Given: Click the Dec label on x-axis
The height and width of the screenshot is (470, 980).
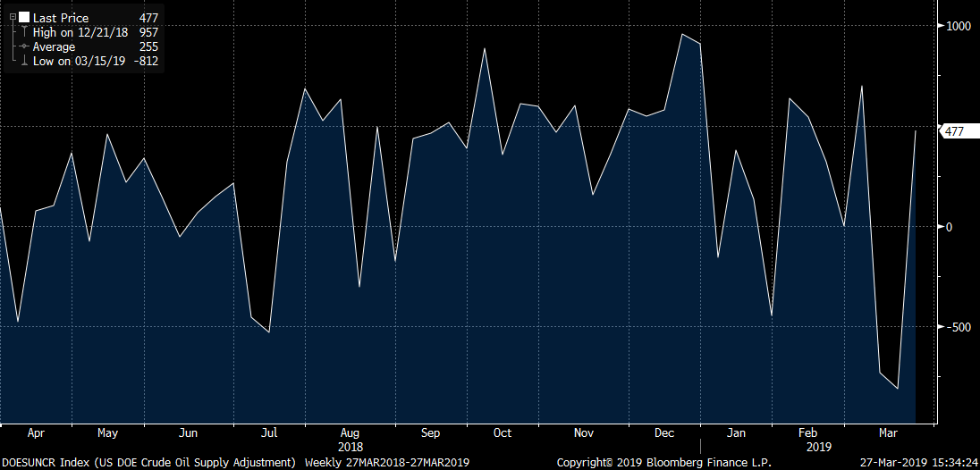Looking at the screenshot, I should pos(663,433).
